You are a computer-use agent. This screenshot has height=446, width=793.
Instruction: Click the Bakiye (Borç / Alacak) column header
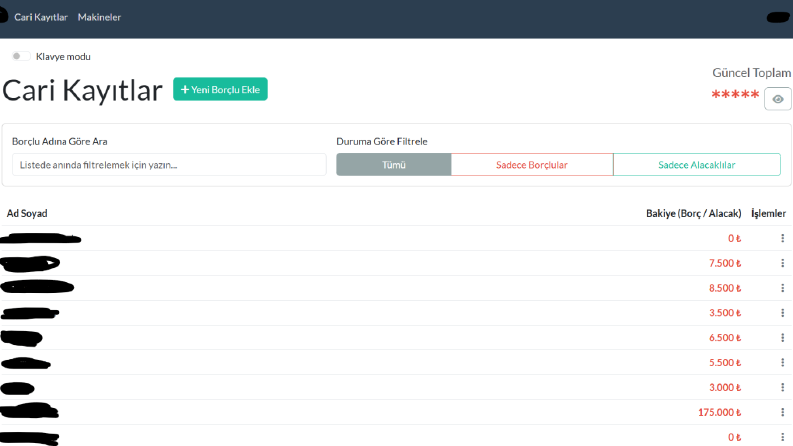click(693, 213)
